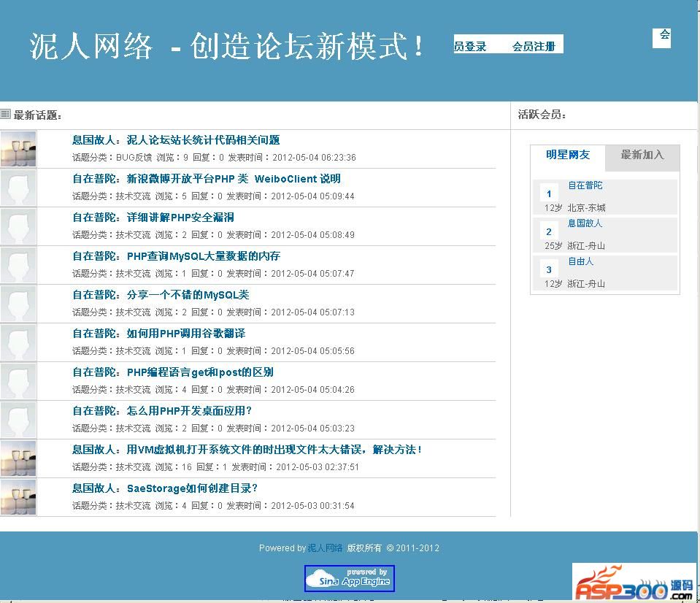700x603 pixels.
Task: Click the Sina App Engine badge
Action: tap(349, 578)
